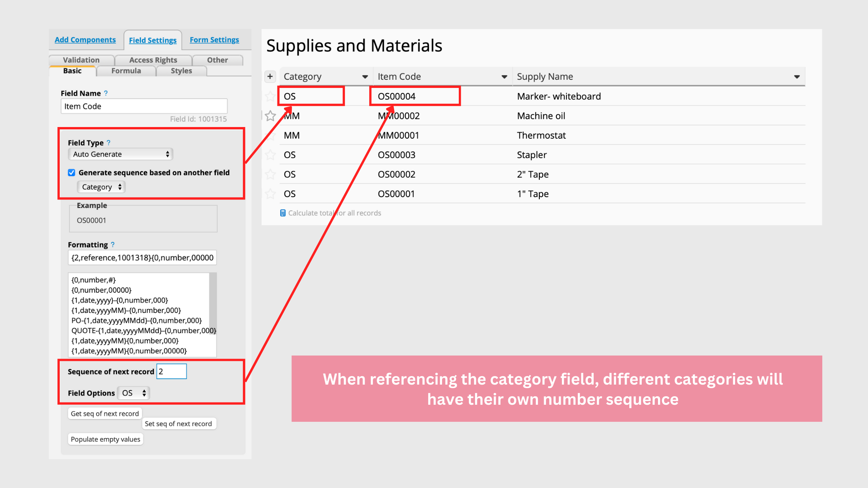Star the 1" Tape record

click(x=270, y=194)
